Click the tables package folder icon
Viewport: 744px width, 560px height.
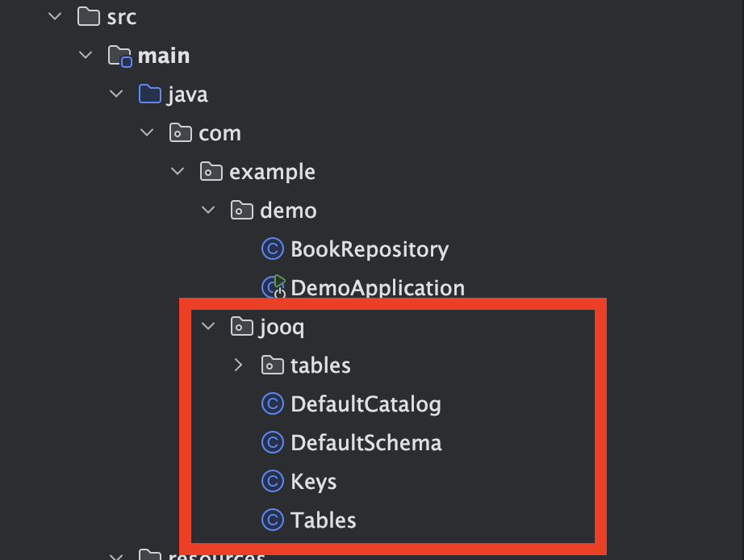point(273,365)
